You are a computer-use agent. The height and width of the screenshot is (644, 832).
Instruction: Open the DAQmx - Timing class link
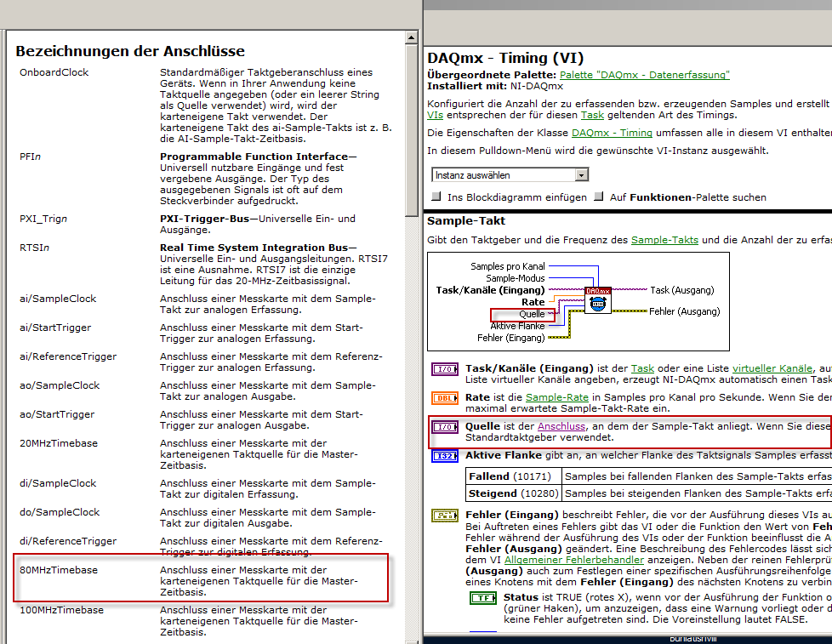point(612,133)
